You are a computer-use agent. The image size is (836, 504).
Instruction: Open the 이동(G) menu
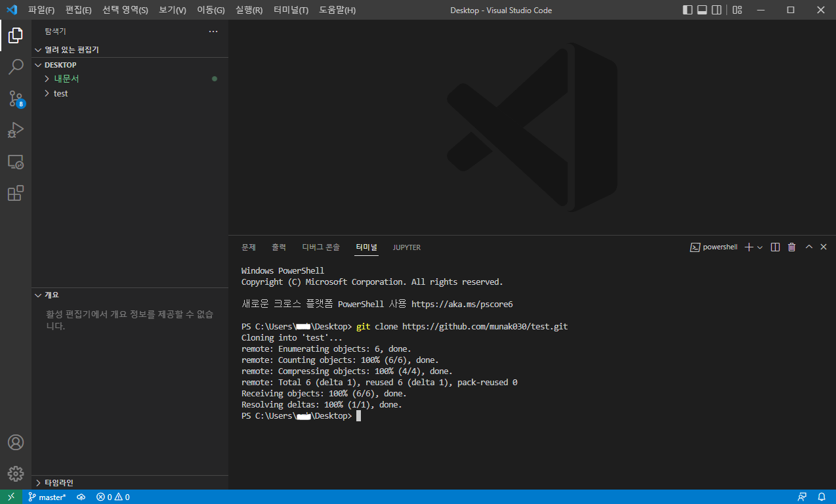[211, 10]
